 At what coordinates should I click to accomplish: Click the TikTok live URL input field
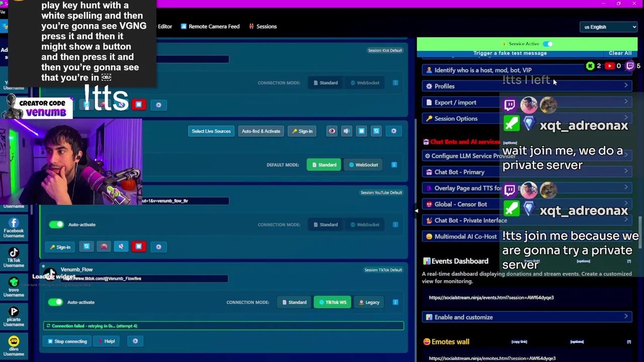tap(144, 279)
